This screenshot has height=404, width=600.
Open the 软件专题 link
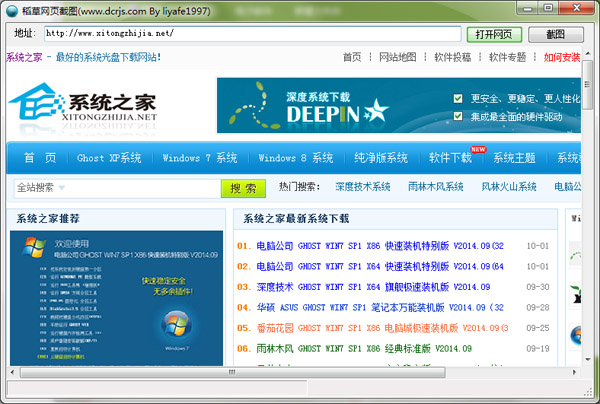pos(507,57)
